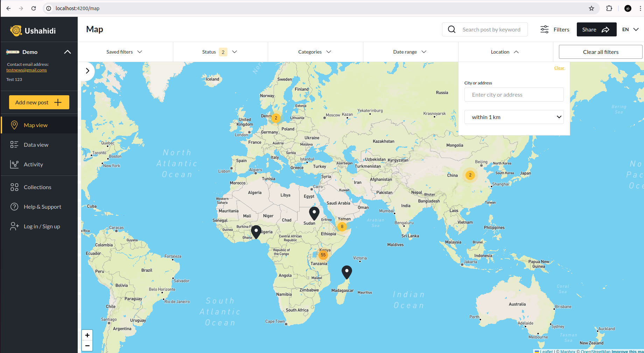The width and height of the screenshot is (644, 353).
Task: Open the Date range dropdown
Action: click(410, 52)
